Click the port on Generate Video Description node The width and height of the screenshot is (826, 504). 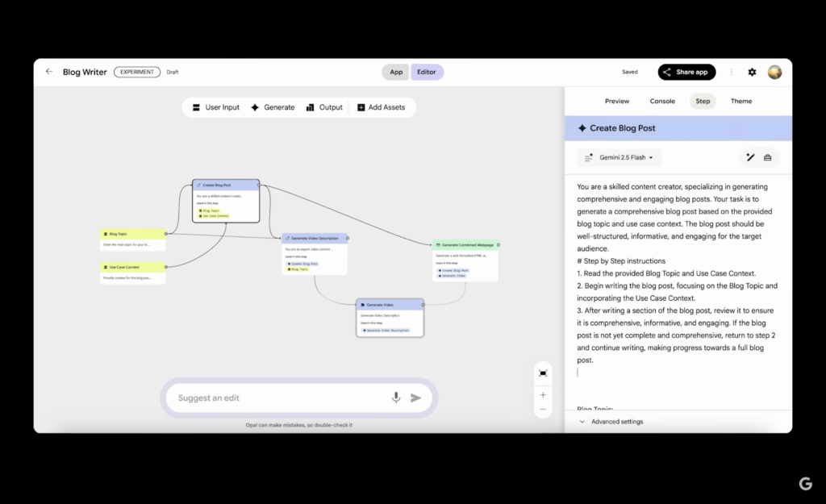[347, 238]
